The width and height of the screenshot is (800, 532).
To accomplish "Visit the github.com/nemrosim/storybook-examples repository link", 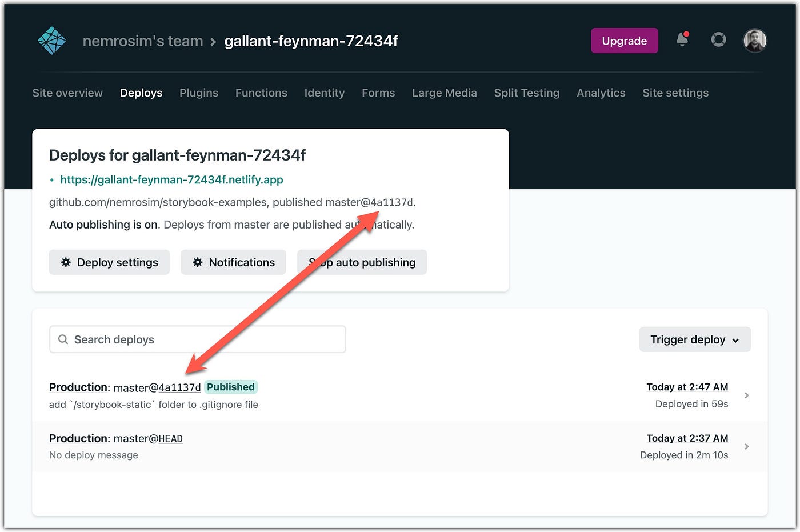I will coord(158,202).
